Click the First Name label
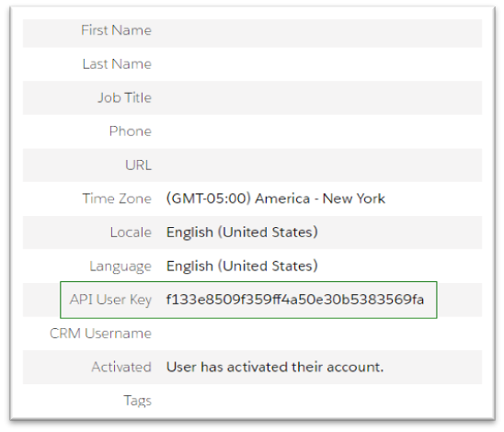Image resolution: width=504 pixels, height=432 pixels. pyautogui.click(x=116, y=30)
